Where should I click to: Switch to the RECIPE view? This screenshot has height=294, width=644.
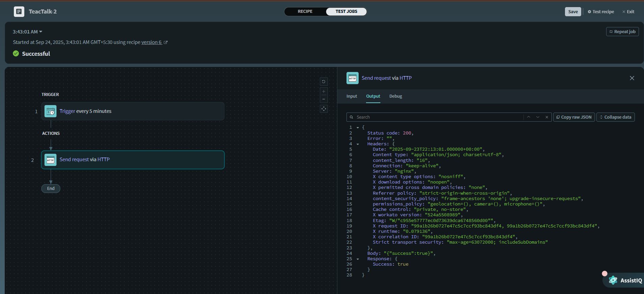coord(305,11)
